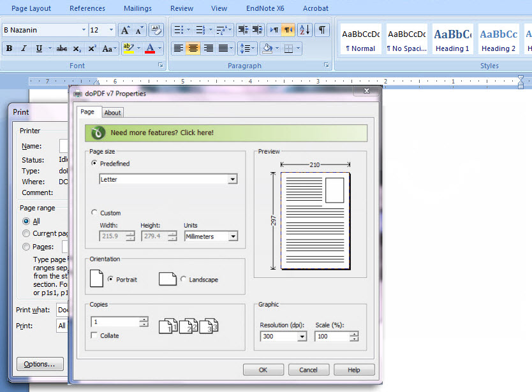Toggle Show/Hide paragraph marks
The image size is (532, 392).
tap(322, 30)
